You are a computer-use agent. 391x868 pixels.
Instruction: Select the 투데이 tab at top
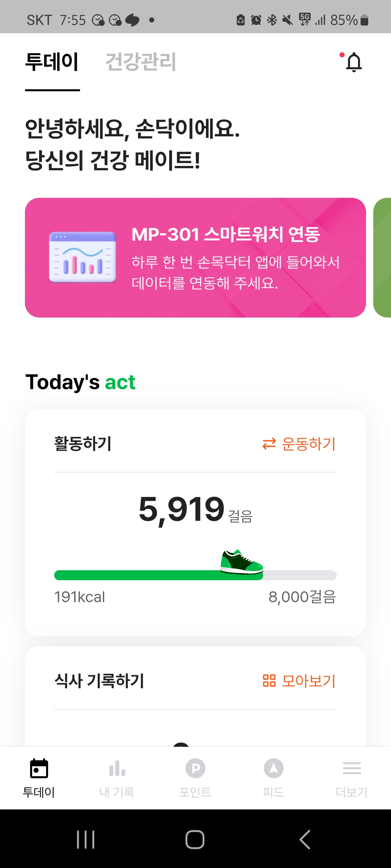[52, 62]
